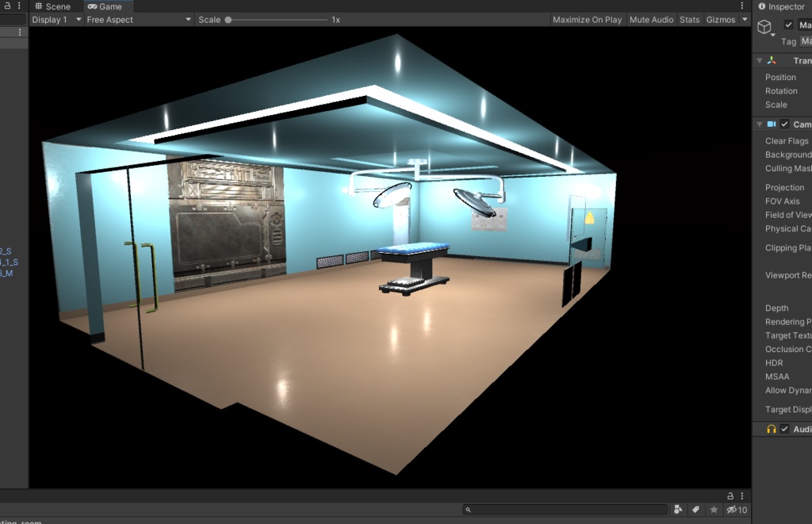Viewport: 812px width, 524px height.
Task: Collapse the Transform component foldout
Action: click(759, 60)
